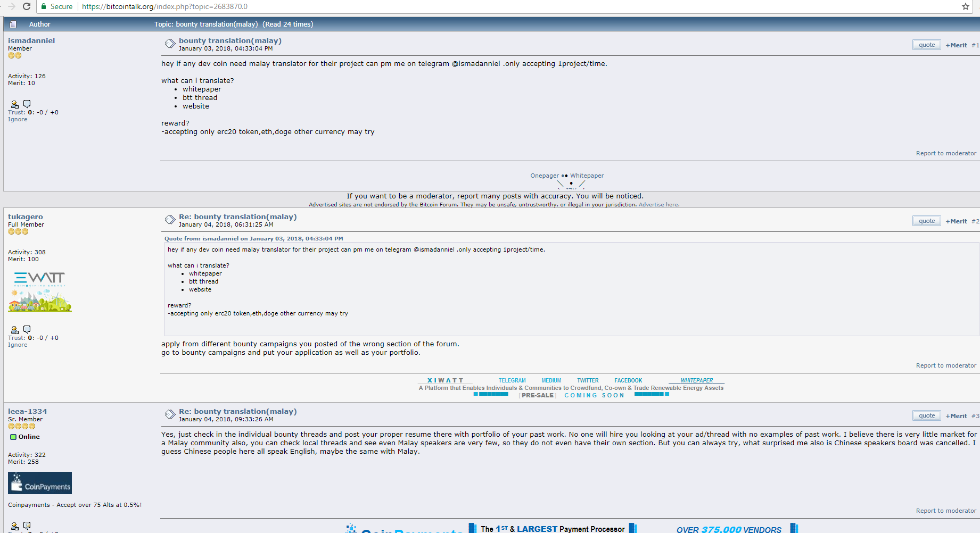Click tukagero's EWATT avatar image
Viewport: 980px width, 533px height.
[40, 292]
